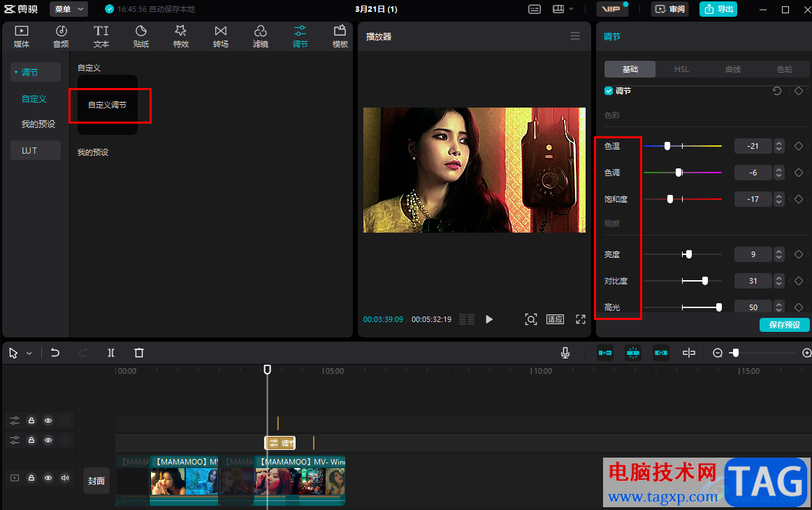Click 保存预设 save preset button
Image resolution: width=812 pixels, height=510 pixels.
point(785,325)
